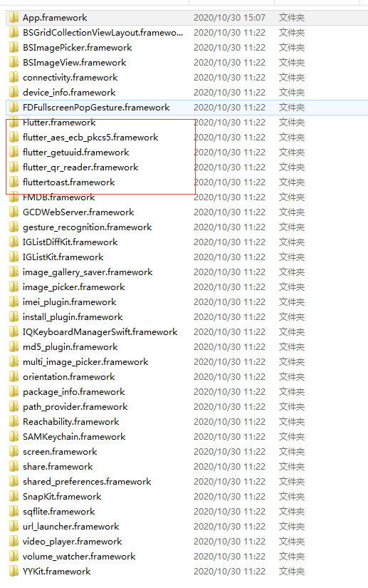This screenshot has width=368, height=588.
Task: Click the IGListDiffKit.framework folder icon
Action: pyautogui.click(x=14, y=242)
